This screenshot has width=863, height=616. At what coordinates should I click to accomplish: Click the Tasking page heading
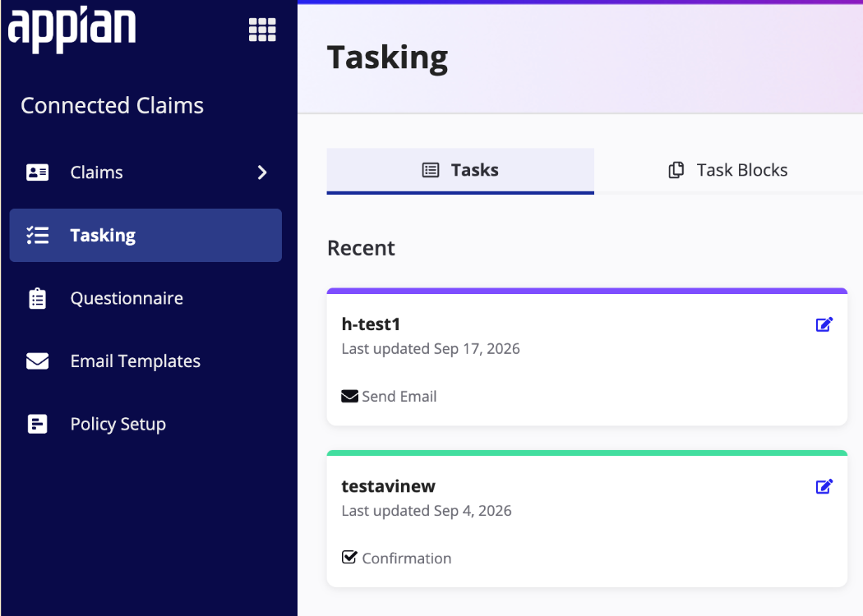click(387, 57)
